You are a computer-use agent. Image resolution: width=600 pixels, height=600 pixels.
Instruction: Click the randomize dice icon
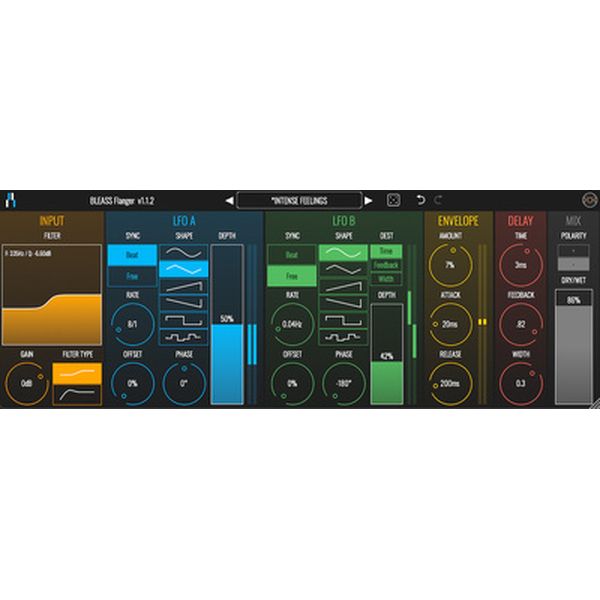pyautogui.click(x=394, y=200)
